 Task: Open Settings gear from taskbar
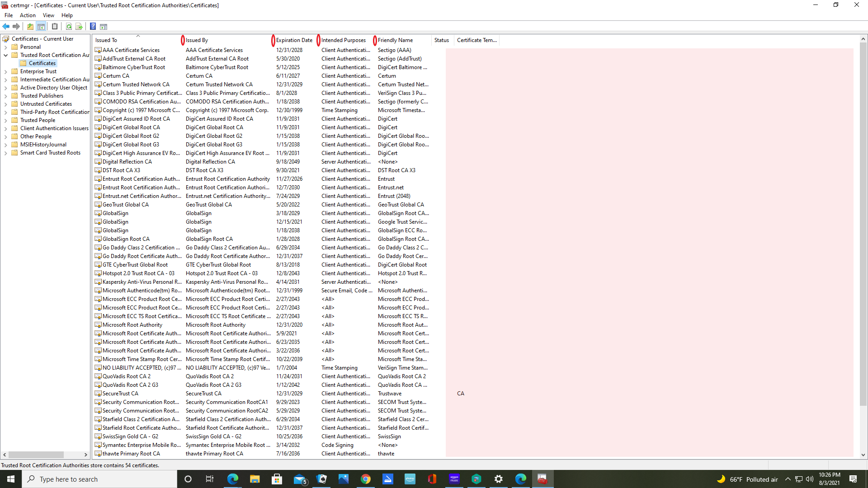tap(499, 479)
